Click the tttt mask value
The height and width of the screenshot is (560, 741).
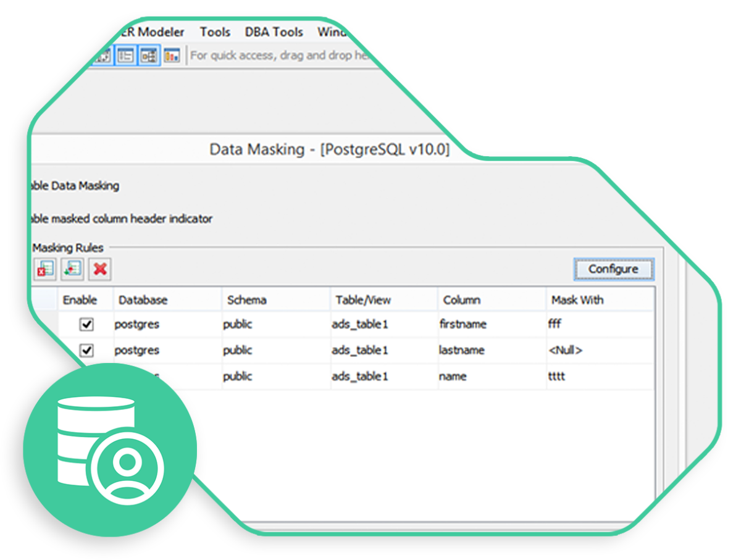(x=556, y=376)
